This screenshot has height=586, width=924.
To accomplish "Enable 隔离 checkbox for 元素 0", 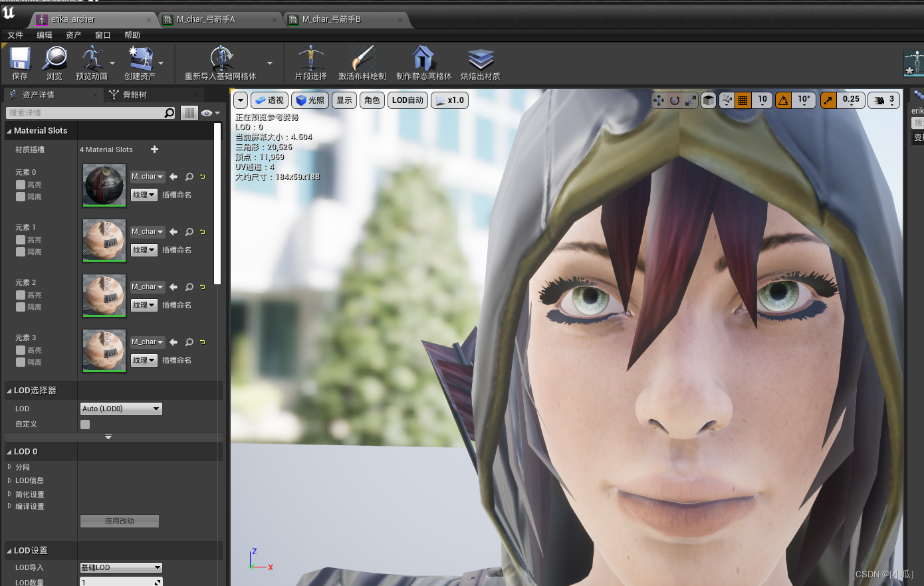I will point(21,197).
